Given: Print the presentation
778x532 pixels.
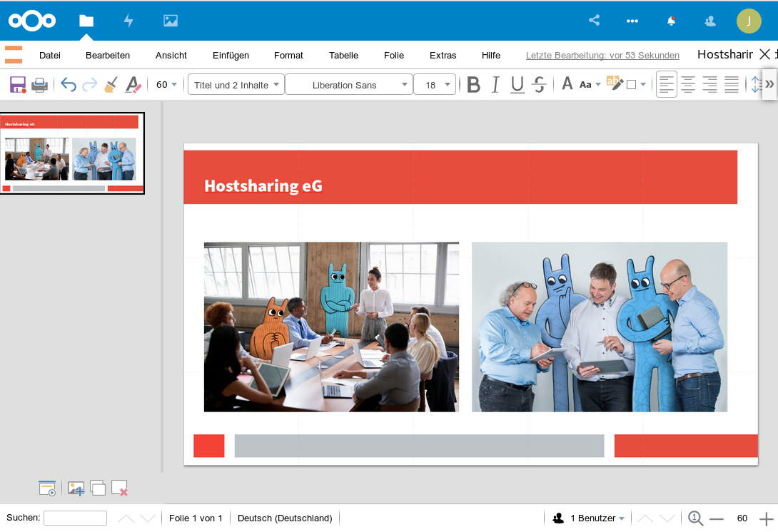Looking at the screenshot, I should pyautogui.click(x=40, y=85).
